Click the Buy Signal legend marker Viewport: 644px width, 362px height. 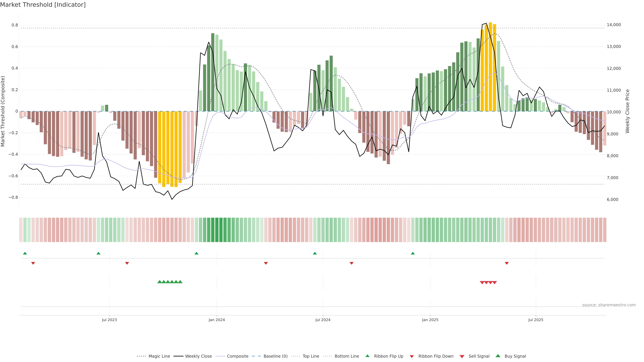[x=498, y=356]
